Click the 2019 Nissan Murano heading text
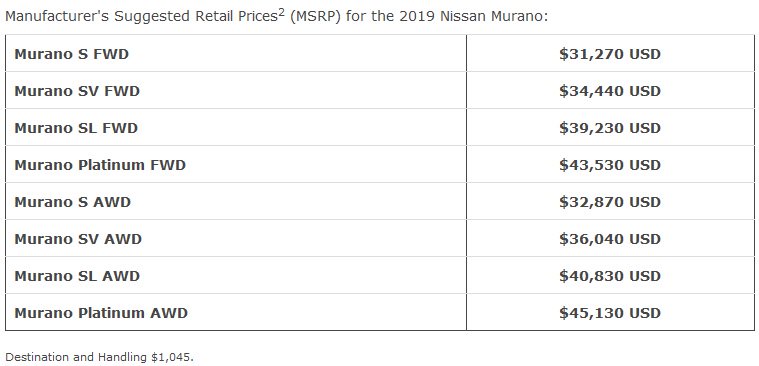The height and width of the screenshot is (366, 759). (473, 16)
